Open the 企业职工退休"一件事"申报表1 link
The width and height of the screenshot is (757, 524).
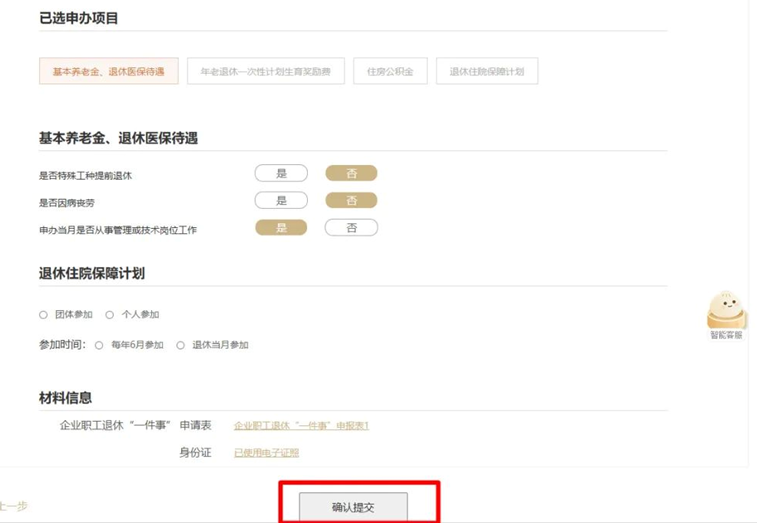301,426
